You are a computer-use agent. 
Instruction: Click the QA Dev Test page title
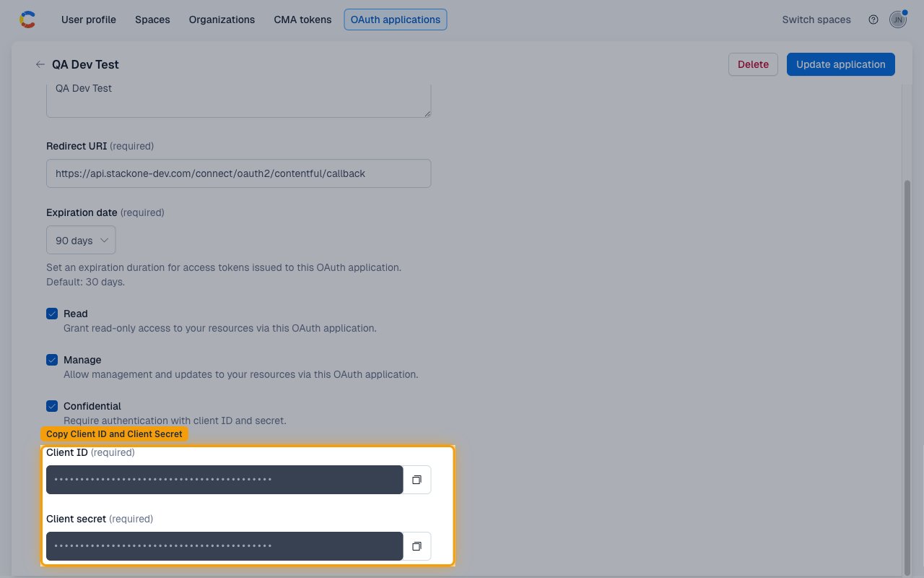(85, 64)
